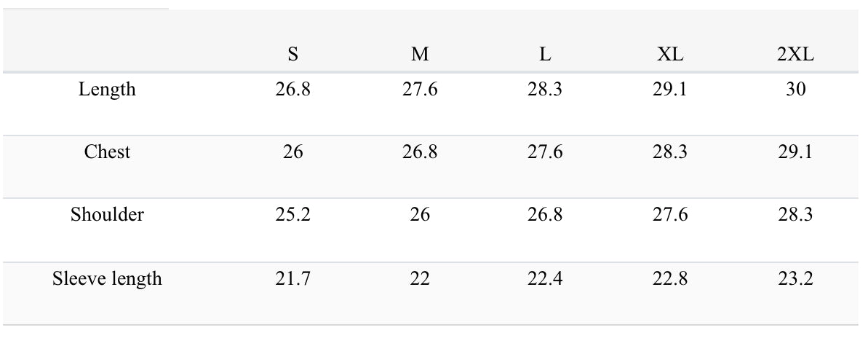Select the 2XL size column header
The height and width of the screenshot is (338, 868).
click(x=795, y=55)
